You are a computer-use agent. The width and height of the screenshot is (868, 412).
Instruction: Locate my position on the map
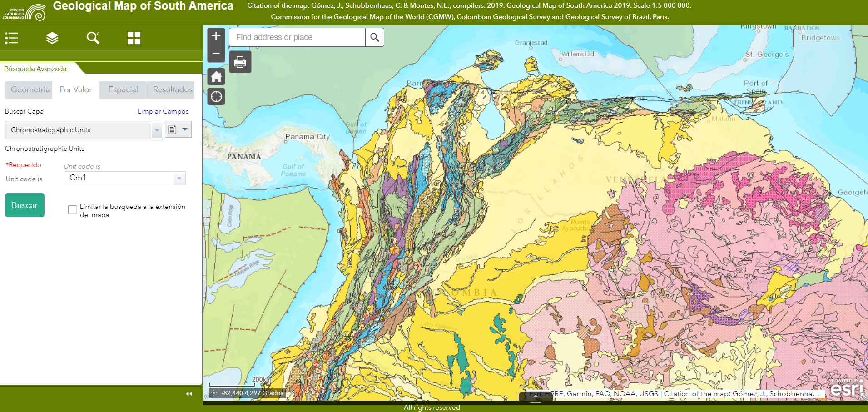[x=216, y=96]
